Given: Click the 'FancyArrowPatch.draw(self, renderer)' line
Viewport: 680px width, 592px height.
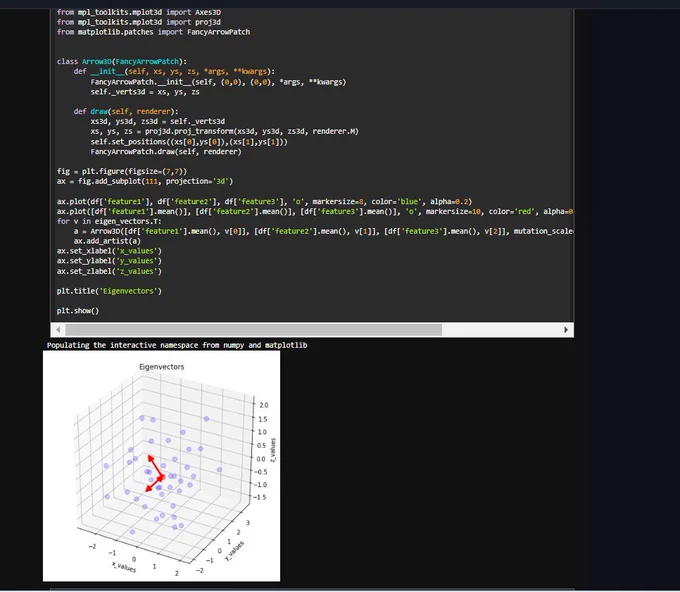Looking at the screenshot, I should [166, 152].
